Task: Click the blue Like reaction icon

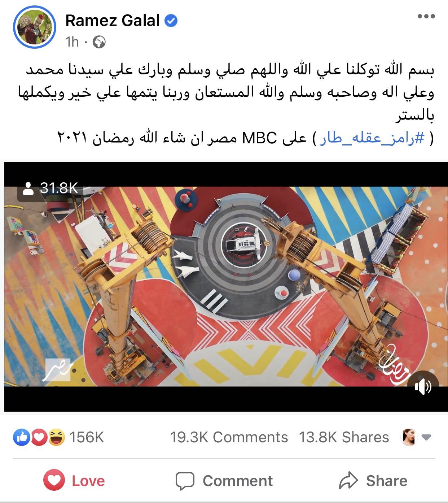Action: (21, 437)
